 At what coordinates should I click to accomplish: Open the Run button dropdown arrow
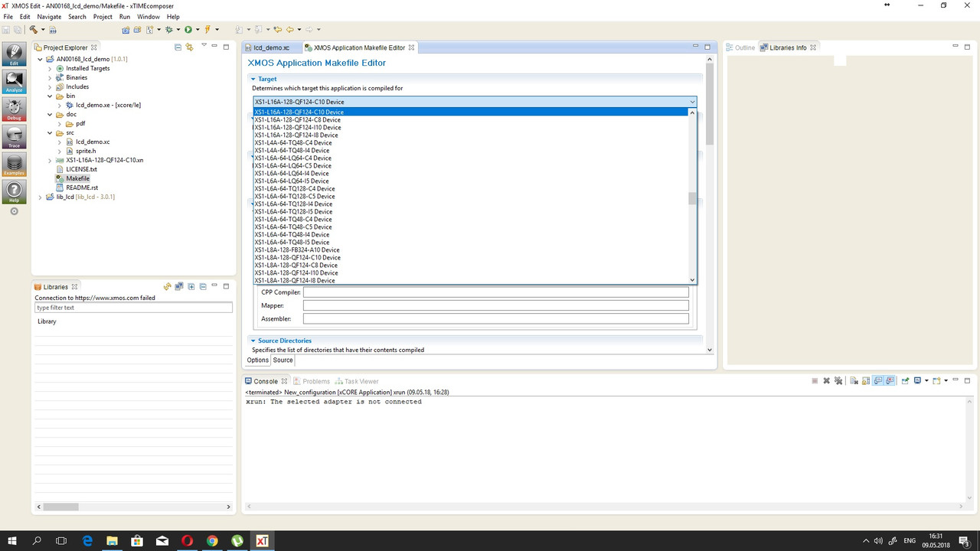pyautogui.click(x=198, y=30)
